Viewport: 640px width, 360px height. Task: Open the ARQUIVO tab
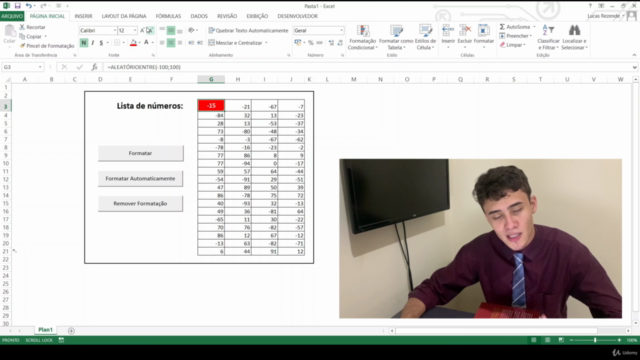point(12,16)
